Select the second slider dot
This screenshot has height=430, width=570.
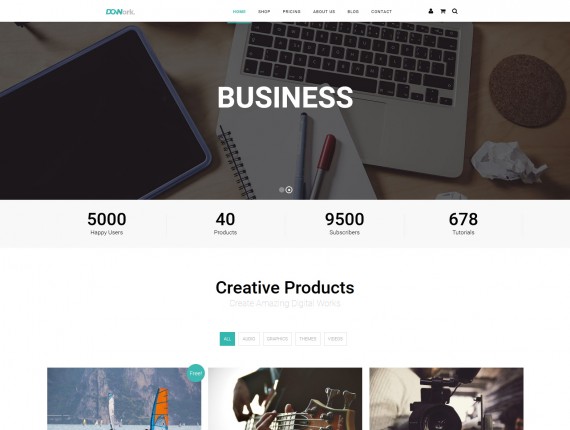289,190
